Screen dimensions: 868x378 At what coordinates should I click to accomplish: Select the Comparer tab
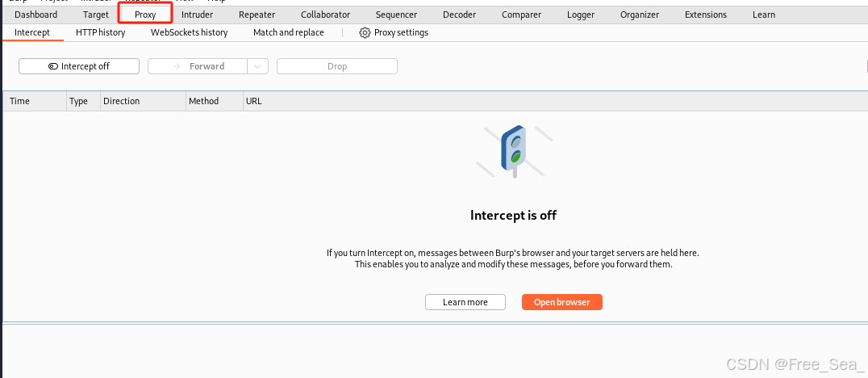[x=521, y=15]
